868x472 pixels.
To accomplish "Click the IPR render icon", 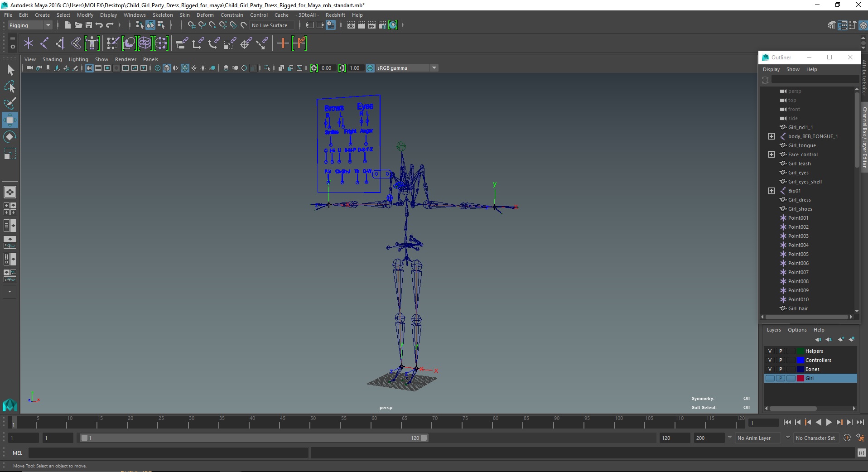I will [x=372, y=25].
